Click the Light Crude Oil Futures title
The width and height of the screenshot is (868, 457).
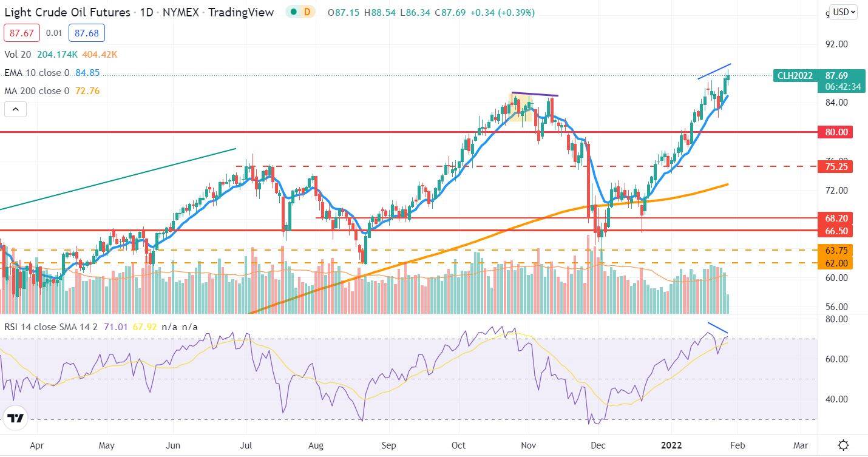tap(67, 12)
